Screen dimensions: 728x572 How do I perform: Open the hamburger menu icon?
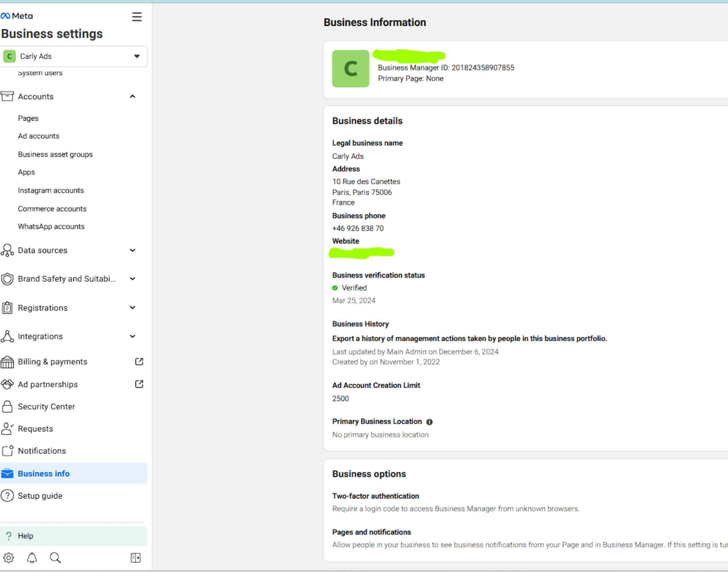(137, 17)
